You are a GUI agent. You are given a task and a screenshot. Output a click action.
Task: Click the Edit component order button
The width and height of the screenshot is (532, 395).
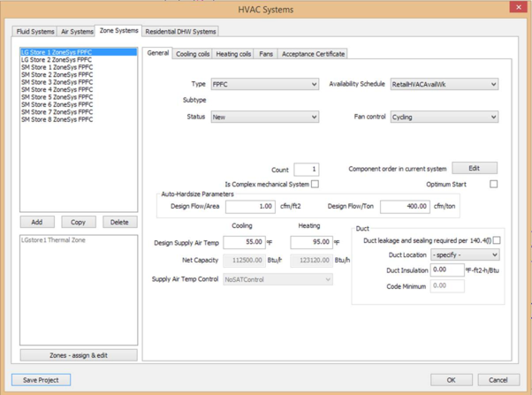coord(475,168)
